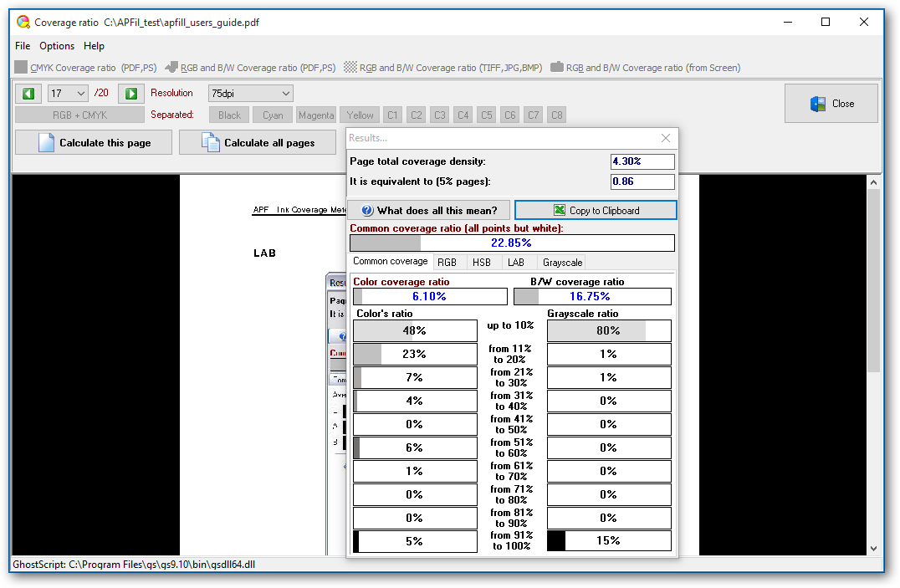Click What does all this mean? button

tap(428, 211)
